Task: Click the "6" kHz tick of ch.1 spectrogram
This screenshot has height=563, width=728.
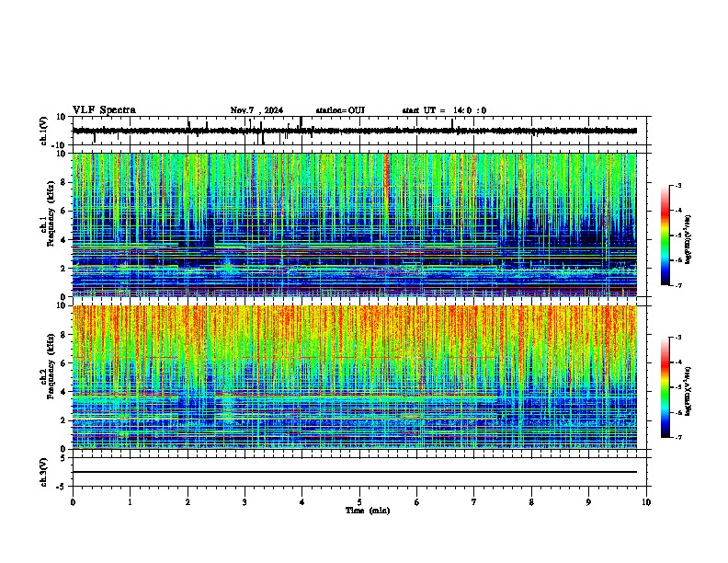Action: [x=64, y=212]
